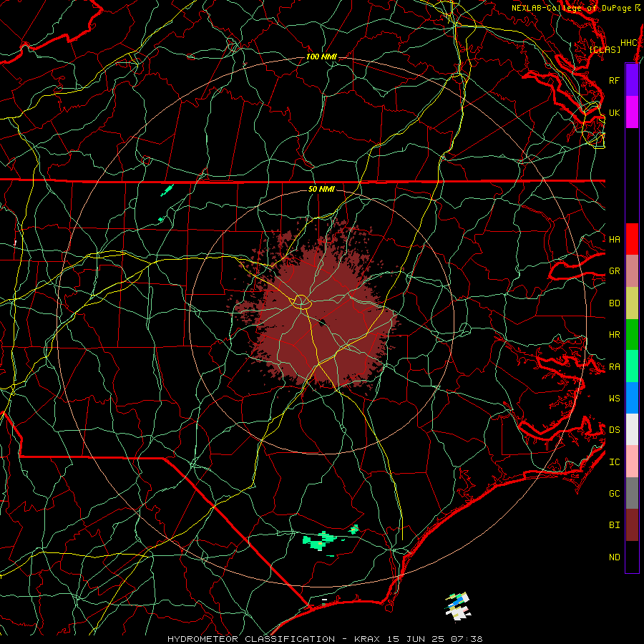The width and height of the screenshot is (644, 644).
Task: Click the IC light pink legend swatch
Action: point(632,462)
